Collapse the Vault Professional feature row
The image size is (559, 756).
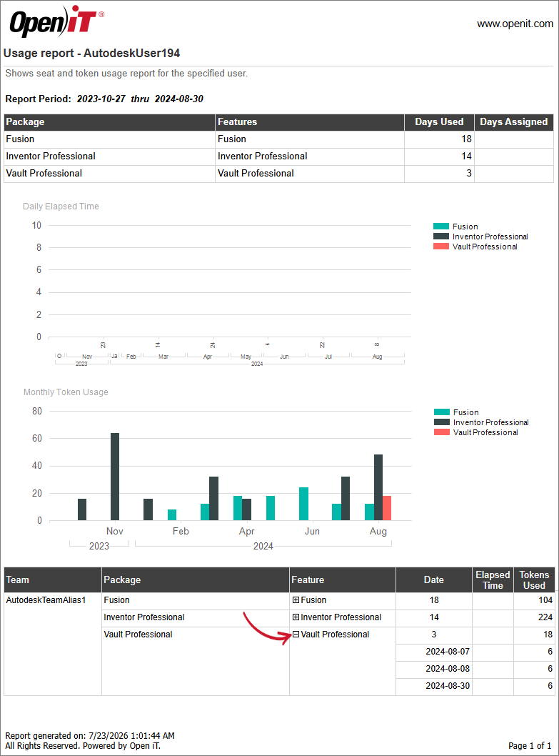(296, 635)
